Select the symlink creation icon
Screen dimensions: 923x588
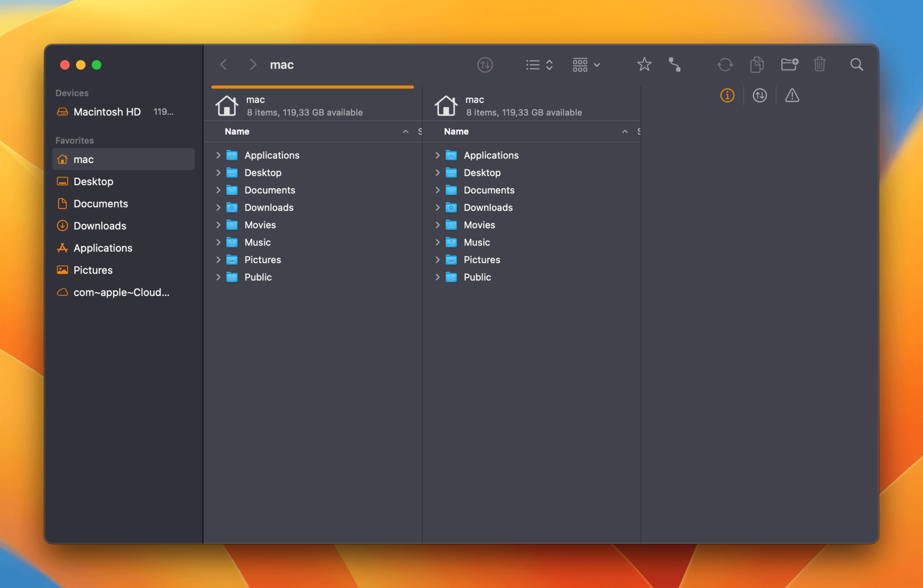click(675, 64)
